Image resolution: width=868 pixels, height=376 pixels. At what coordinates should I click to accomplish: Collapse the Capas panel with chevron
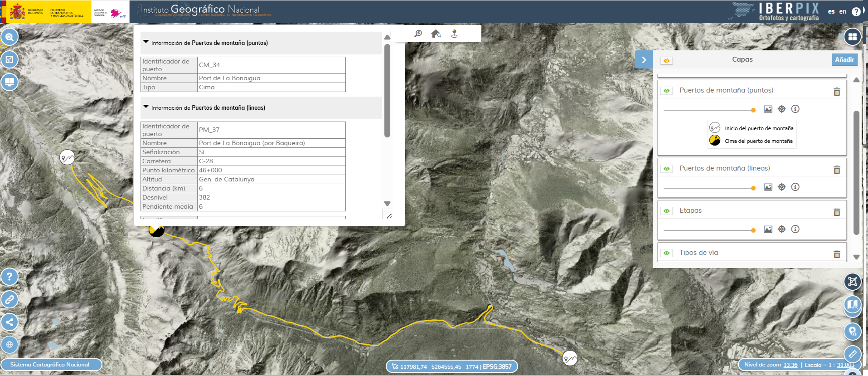click(x=644, y=60)
